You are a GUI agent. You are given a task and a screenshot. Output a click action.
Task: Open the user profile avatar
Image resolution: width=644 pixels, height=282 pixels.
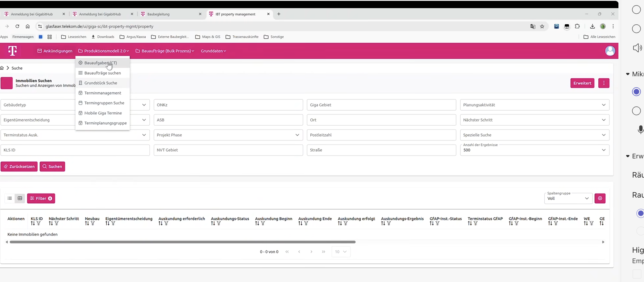[610, 51]
